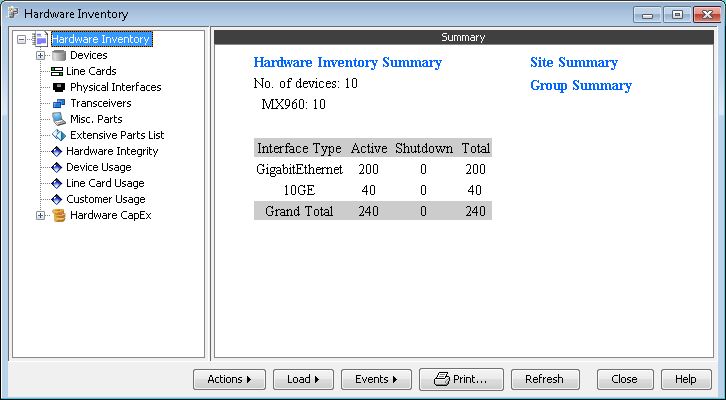Expand the Devices tree node
This screenshot has width=726, height=400.
41,55
